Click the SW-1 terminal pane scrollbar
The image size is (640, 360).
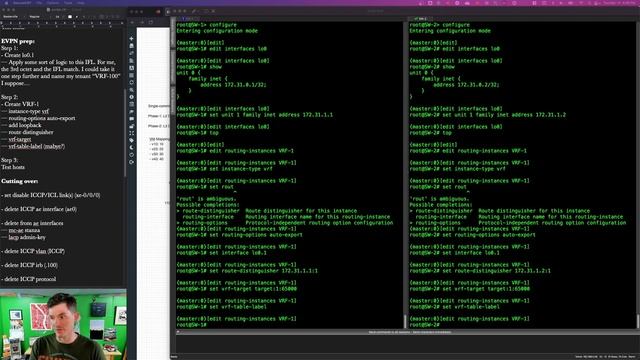(405, 321)
